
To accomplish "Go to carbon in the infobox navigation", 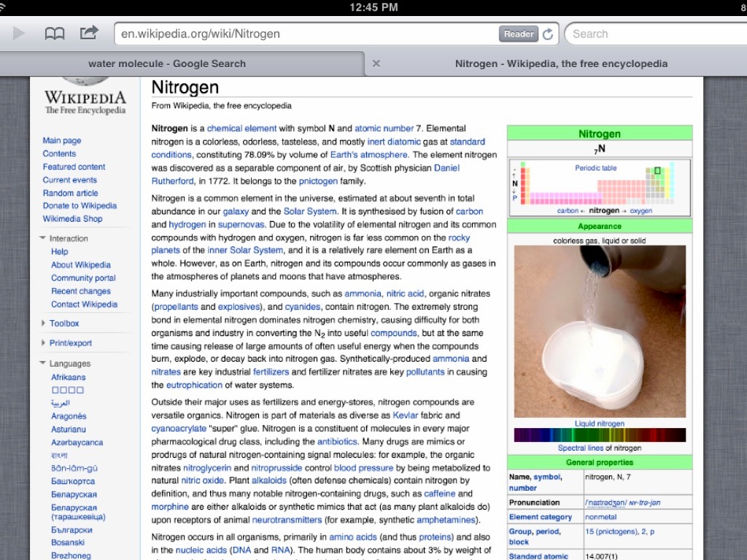I will [x=568, y=211].
